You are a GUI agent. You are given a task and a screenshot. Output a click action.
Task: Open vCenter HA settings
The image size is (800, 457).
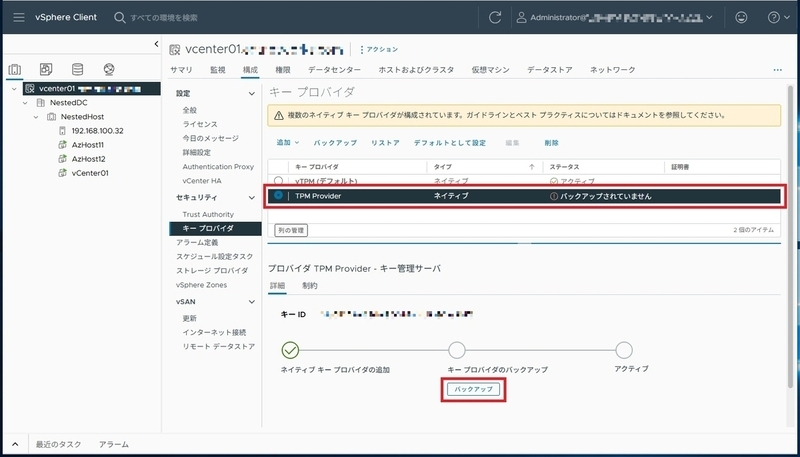pos(202,181)
